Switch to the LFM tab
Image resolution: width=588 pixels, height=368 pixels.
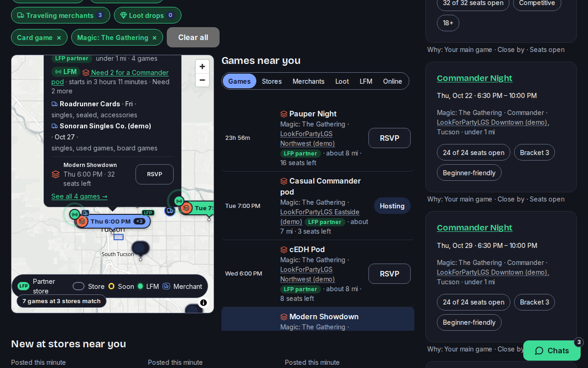[366, 81]
